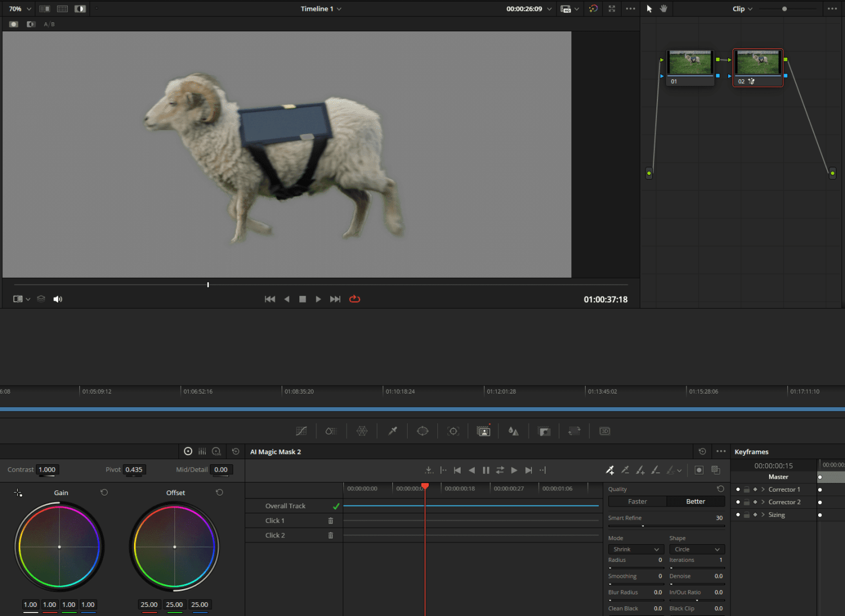The height and width of the screenshot is (616, 845).
Task: Open the Magic Mask palette icon
Action: click(x=484, y=431)
